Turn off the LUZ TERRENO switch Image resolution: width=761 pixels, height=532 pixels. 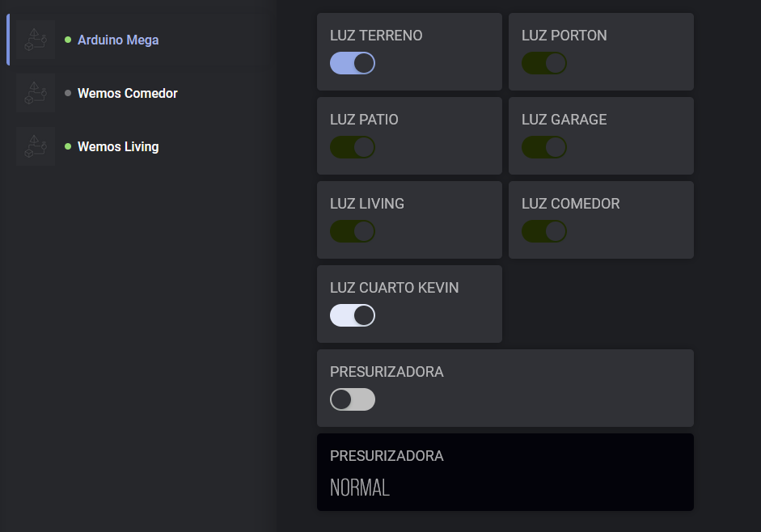tap(353, 63)
